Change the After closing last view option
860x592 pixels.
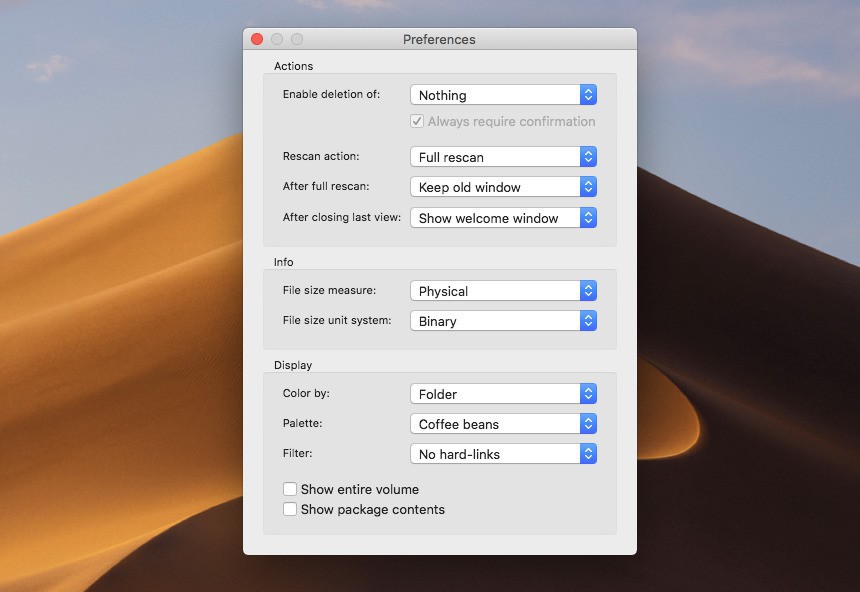coord(504,218)
